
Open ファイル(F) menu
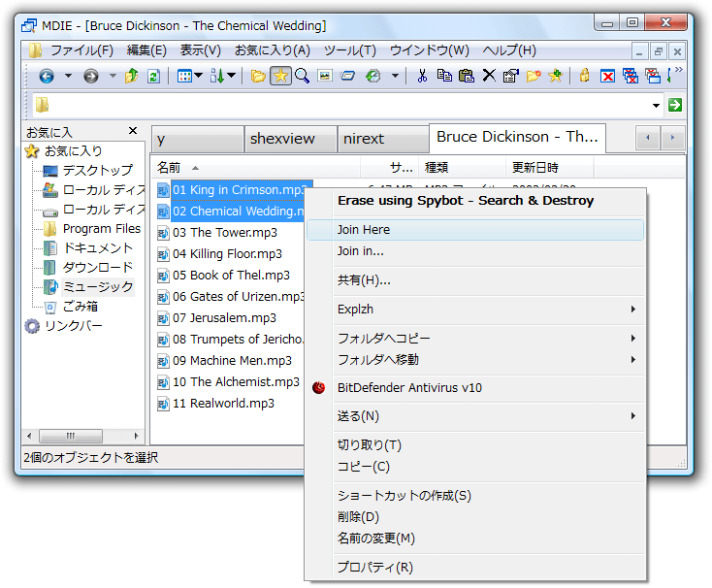pyautogui.click(x=81, y=50)
